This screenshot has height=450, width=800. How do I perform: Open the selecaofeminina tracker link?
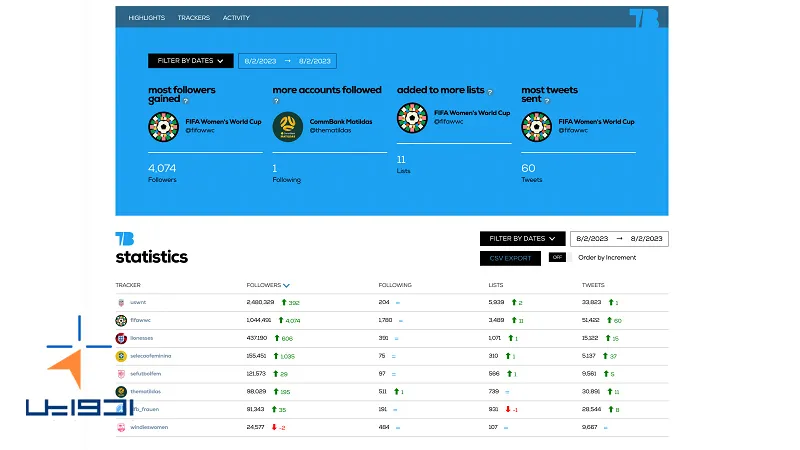pyautogui.click(x=151, y=356)
